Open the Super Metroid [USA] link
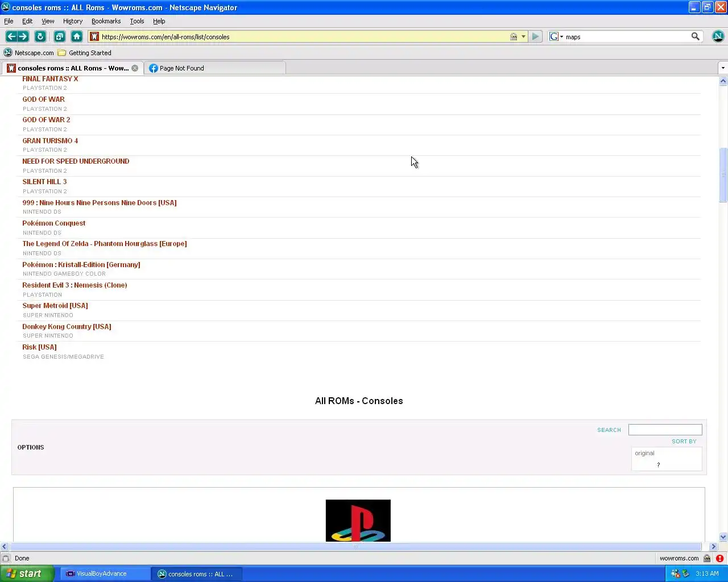728x582 pixels. [x=55, y=306]
